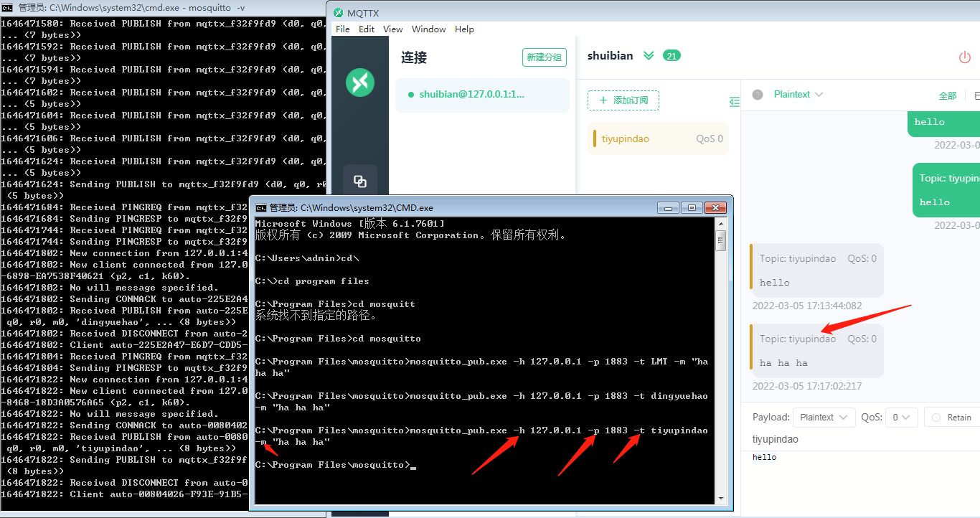Click the mosquitto cmd window title icon
Viewport: 980px width, 518px height.
click(x=7, y=6)
